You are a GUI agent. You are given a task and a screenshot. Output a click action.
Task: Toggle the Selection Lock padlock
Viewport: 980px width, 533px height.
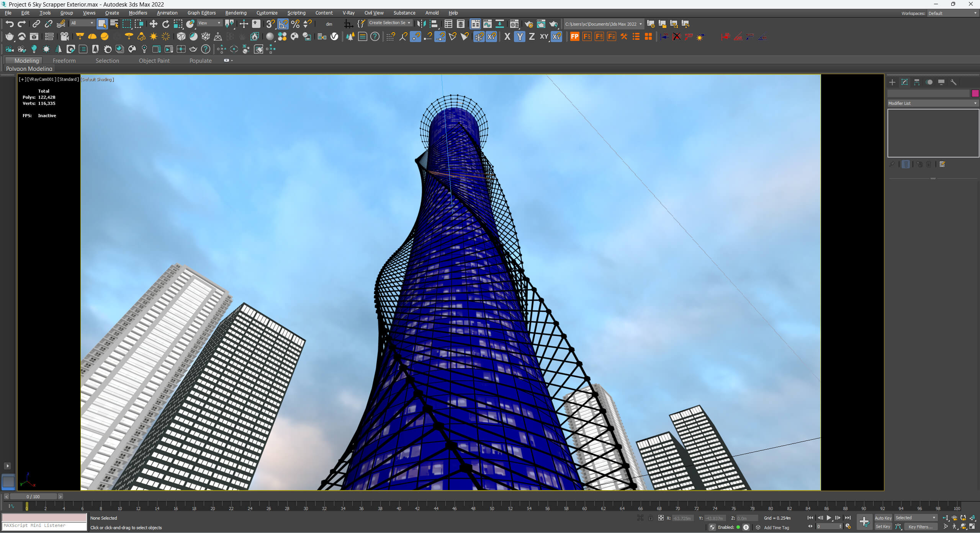[x=650, y=518]
